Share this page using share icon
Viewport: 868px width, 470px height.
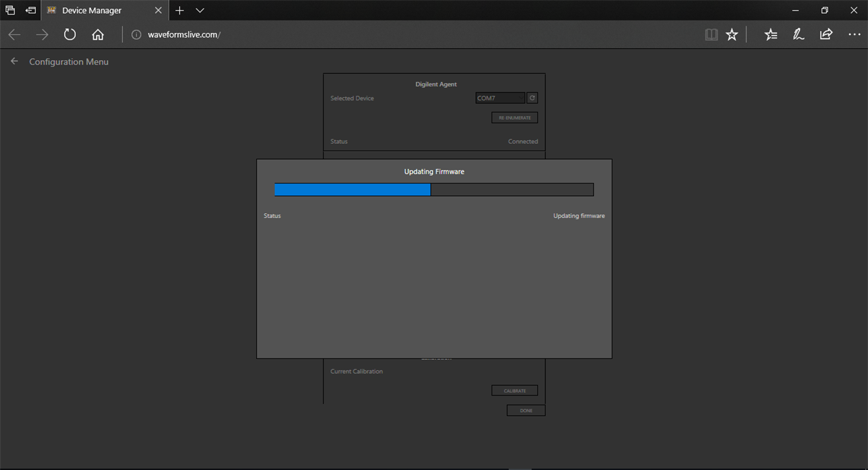point(826,35)
